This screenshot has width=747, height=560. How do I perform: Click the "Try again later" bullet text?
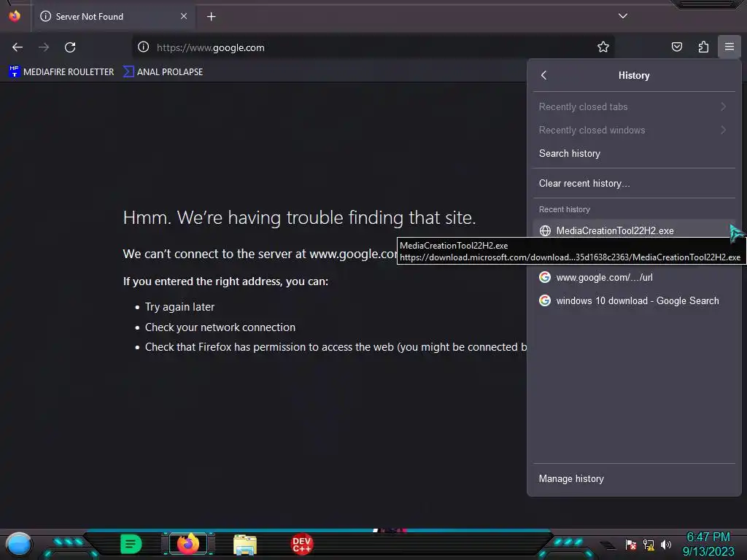(179, 307)
